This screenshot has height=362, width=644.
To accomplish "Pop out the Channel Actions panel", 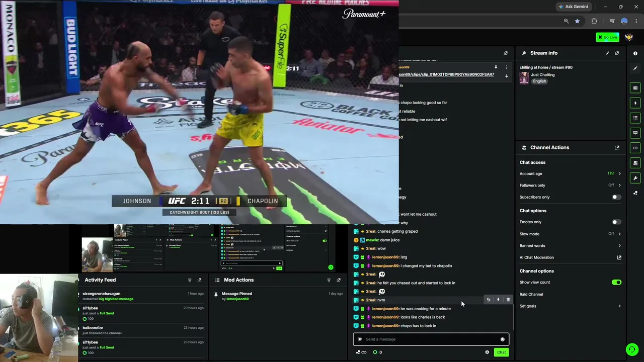I will click(617, 147).
